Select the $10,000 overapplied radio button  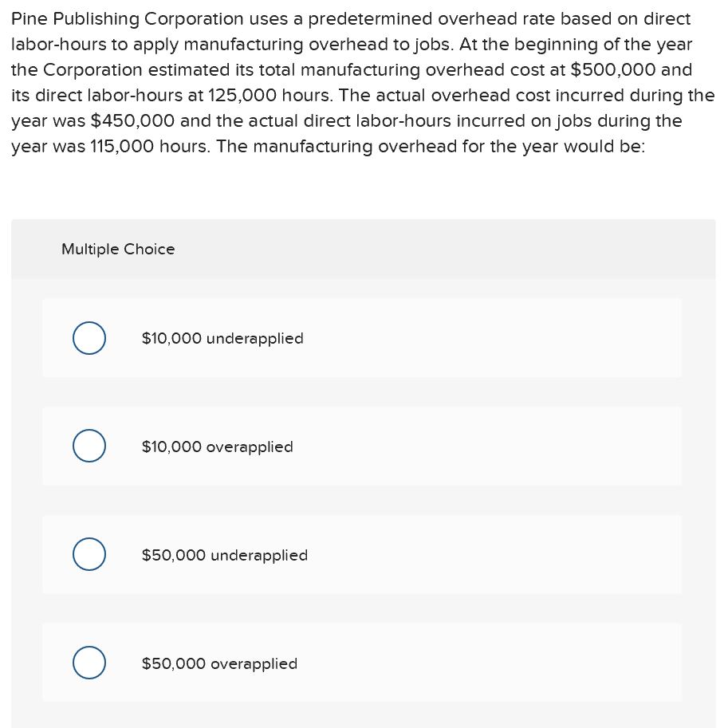(x=89, y=446)
